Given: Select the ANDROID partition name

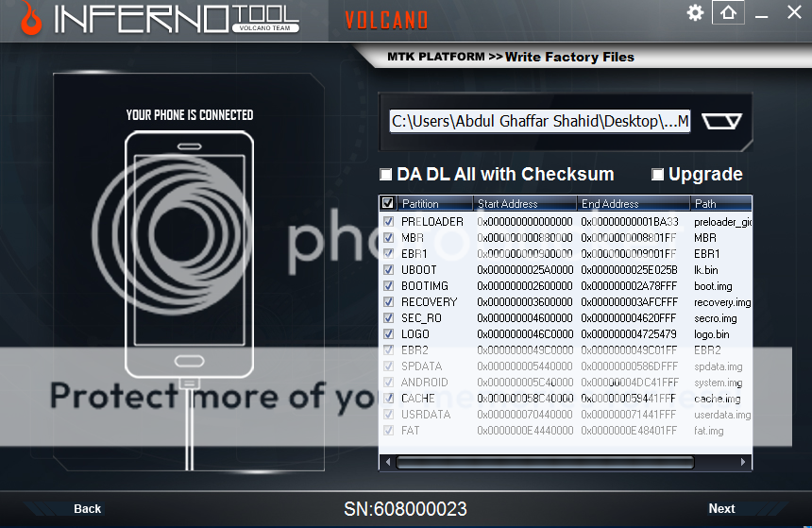Looking at the screenshot, I should pos(424,383).
